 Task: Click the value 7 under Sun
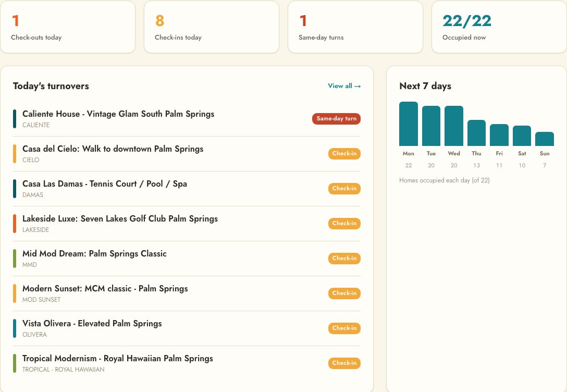[545, 165]
